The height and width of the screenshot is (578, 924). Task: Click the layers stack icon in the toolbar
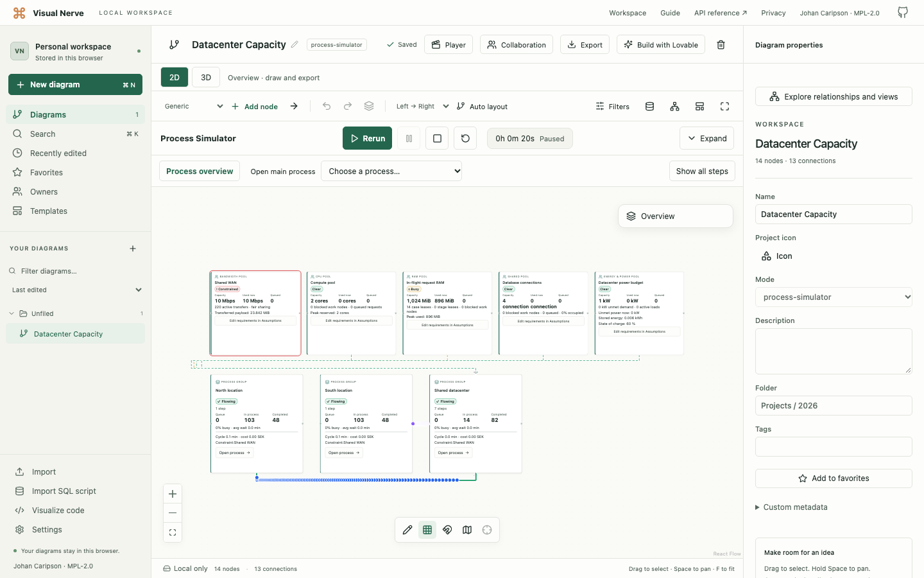(369, 107)
